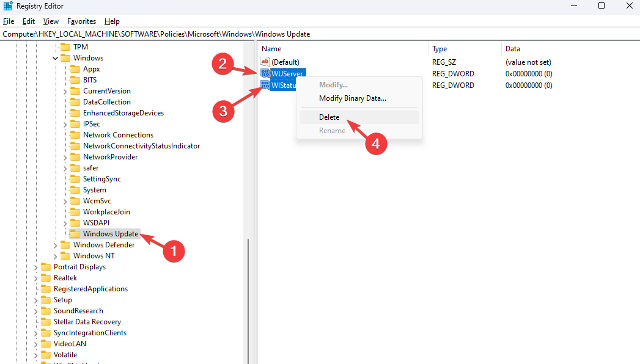Image resolution: width=640 pixels, height=364 pixels.
Task: Click the Data column header
Action: tap(570, 48)
